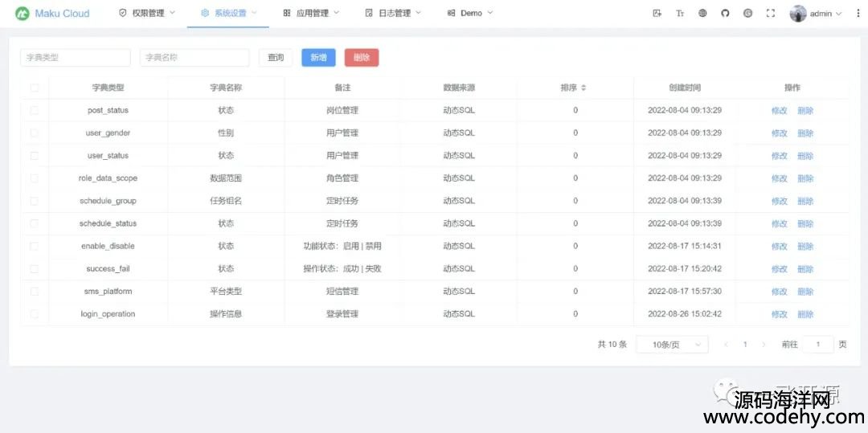Screen dimensions: 868x433
Task: Open the 10条/页 page size dropdown
Action: (672, 345)
